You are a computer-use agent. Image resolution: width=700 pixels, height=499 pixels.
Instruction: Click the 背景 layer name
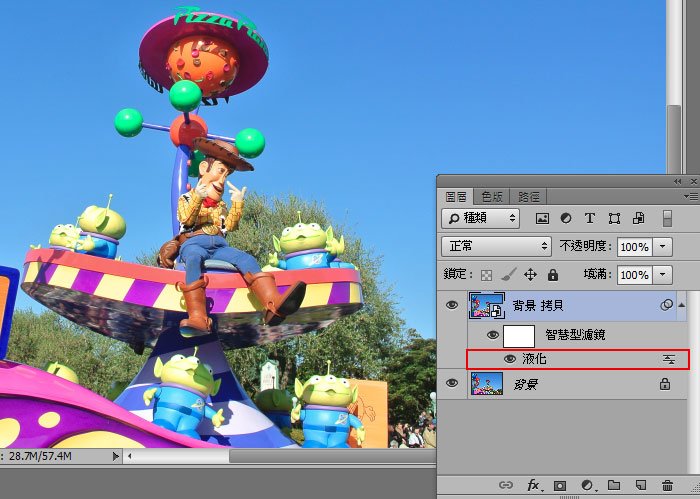click(525, 384)
